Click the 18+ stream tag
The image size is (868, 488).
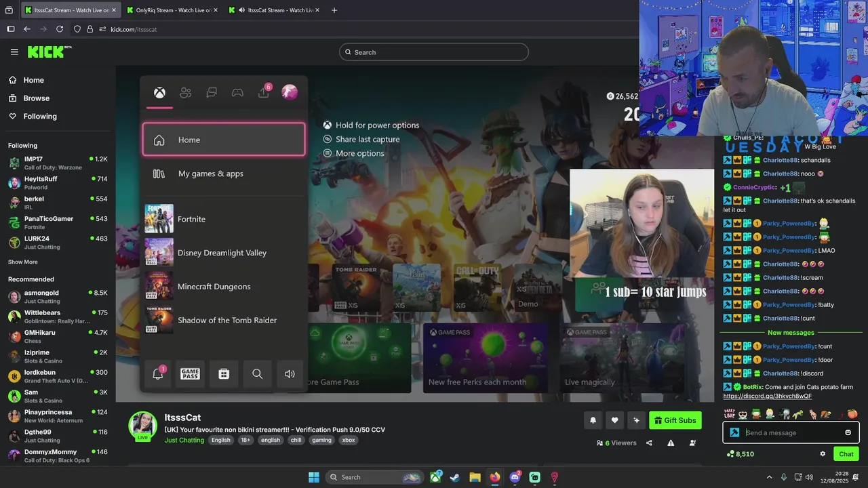245,440
